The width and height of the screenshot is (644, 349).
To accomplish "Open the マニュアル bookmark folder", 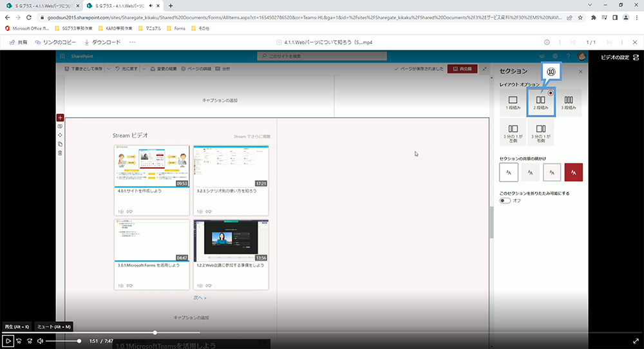I will (149, 28).
